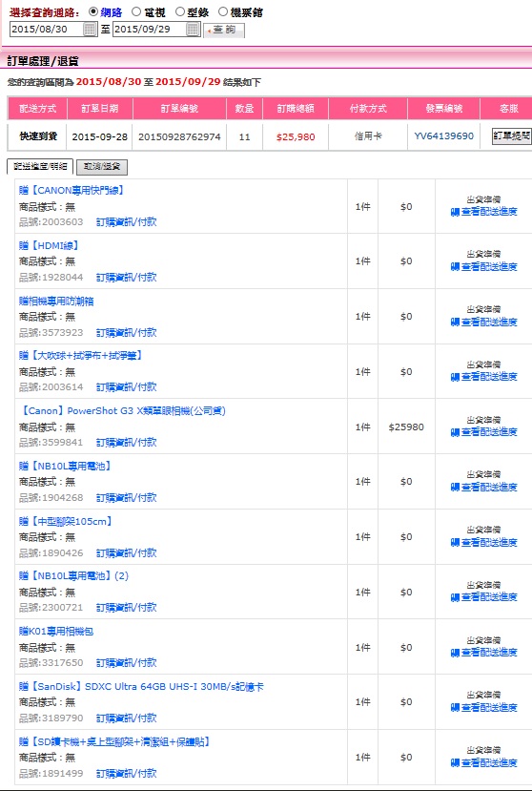Click the 訂單提問 customer service button

click(512, 135)
